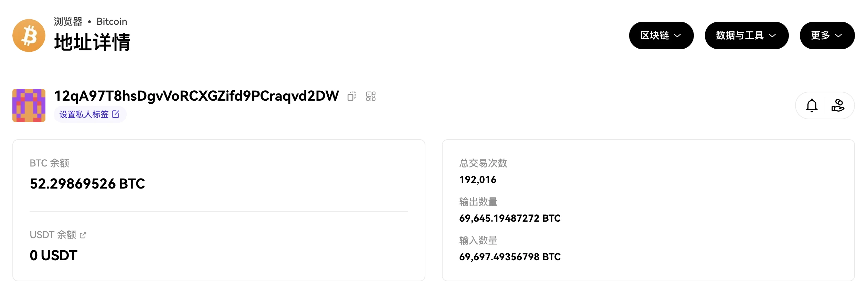Show the address QR code icon
868x293 pixels.
(371, 96)
